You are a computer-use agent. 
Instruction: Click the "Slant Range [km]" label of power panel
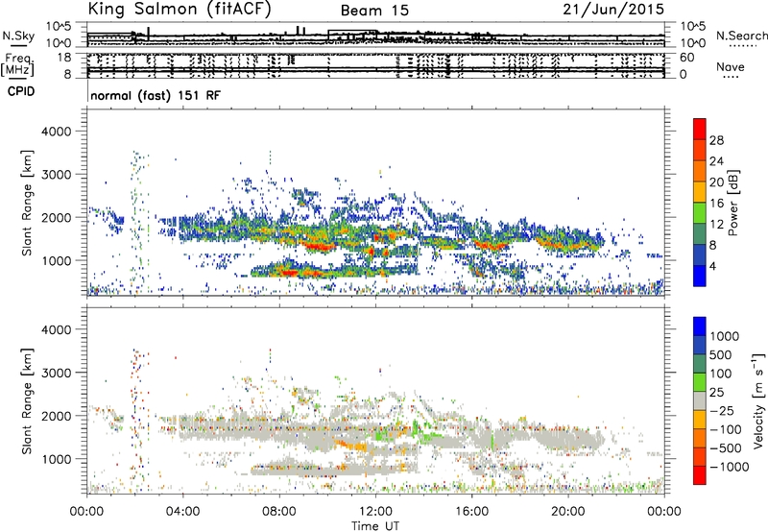27,203
